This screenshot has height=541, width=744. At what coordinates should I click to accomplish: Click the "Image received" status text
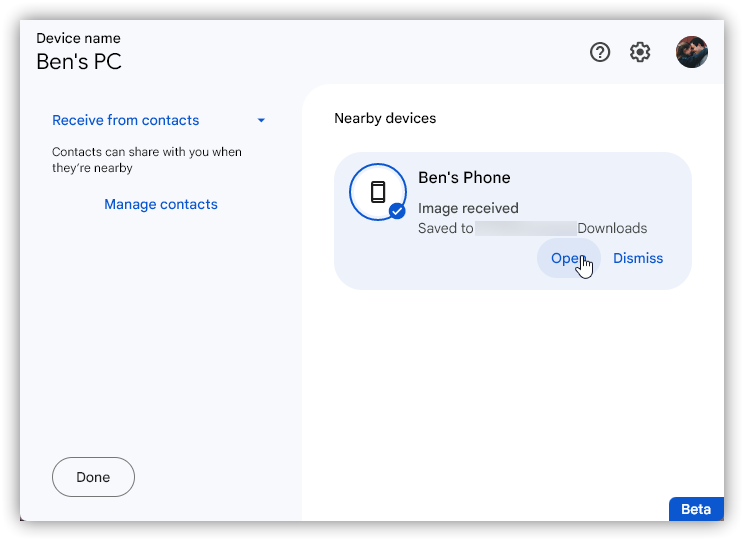(468, 208)
